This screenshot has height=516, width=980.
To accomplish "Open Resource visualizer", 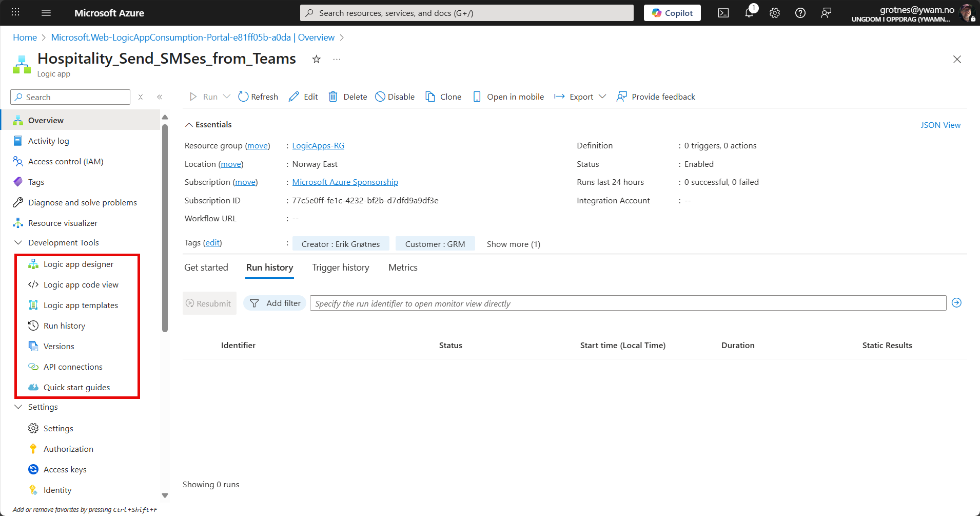I will coord(63,223).
